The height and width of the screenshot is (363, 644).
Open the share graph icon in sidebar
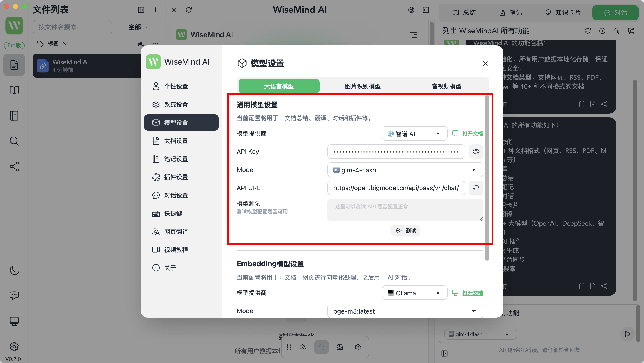14,167
